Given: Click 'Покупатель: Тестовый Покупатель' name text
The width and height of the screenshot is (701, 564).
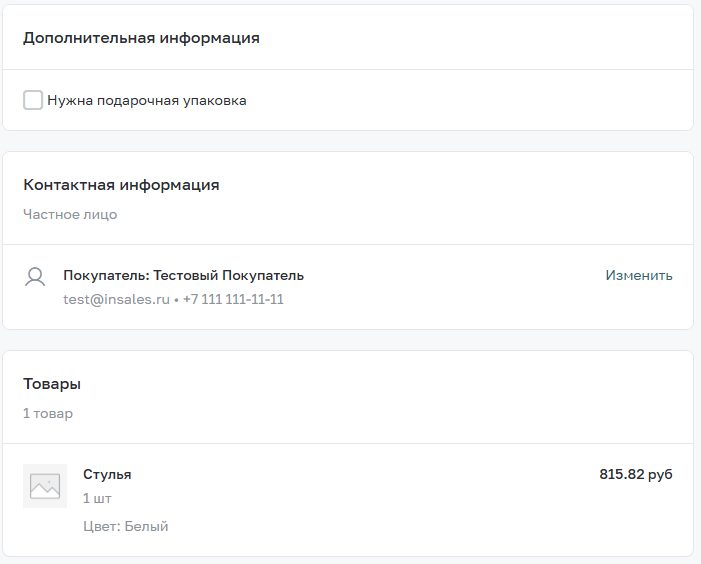Looking at the screenshot, I should click(183, 276).
